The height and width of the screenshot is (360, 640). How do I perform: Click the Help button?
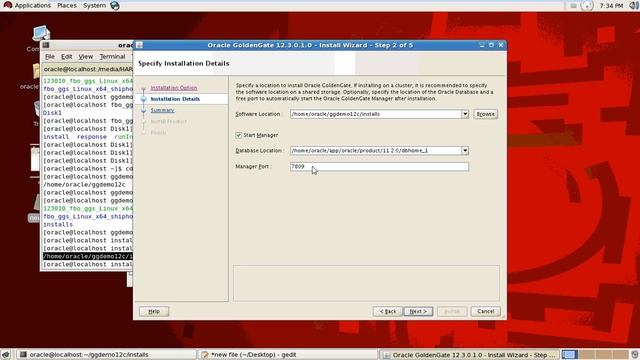click(x=154, y=311)
